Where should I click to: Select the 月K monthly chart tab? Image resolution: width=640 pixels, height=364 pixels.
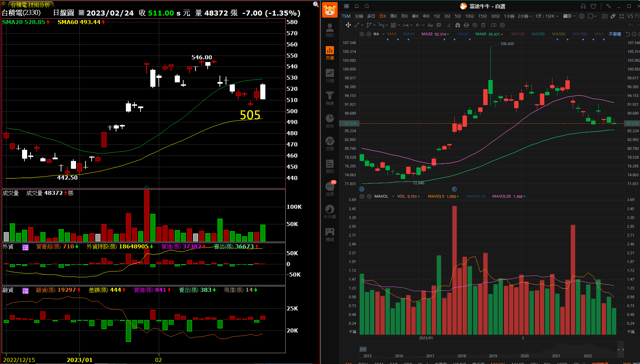(404, 16)
